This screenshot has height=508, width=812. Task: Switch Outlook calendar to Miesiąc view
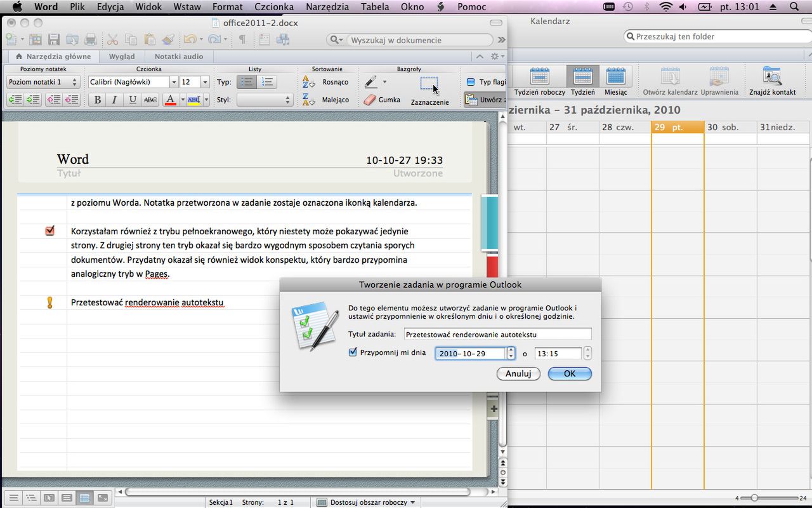pyautogui.click(x=615, y=82)
